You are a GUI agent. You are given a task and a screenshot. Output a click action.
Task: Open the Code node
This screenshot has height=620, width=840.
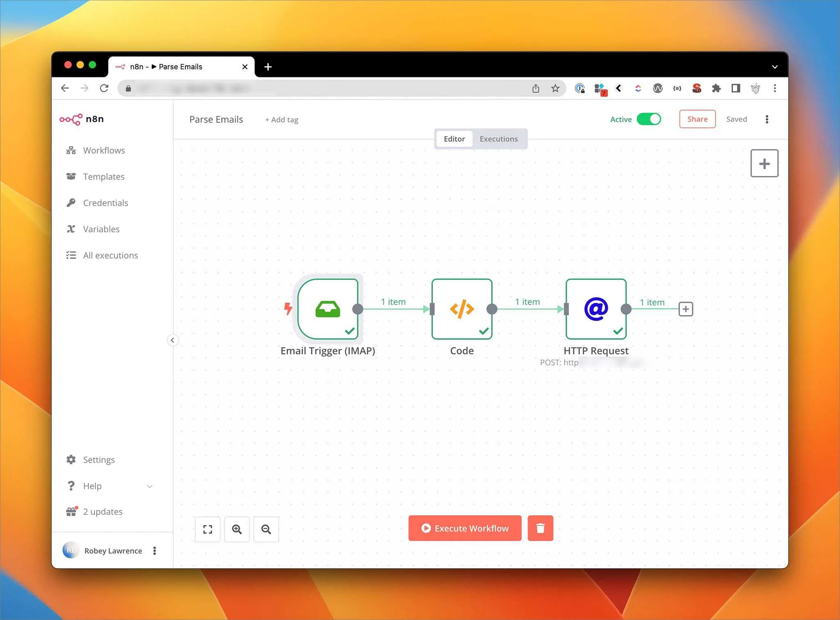pos(462,309)
